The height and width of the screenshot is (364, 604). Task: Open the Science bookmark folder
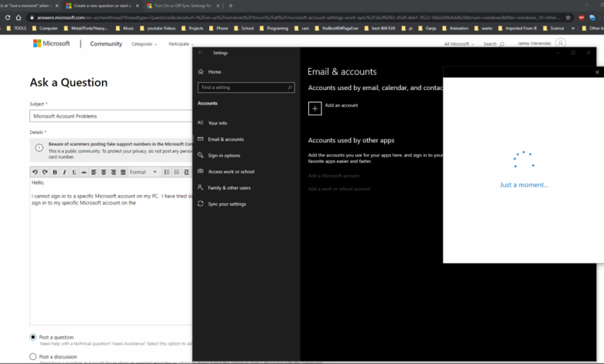pyautogui.click(x=554, y=28)
